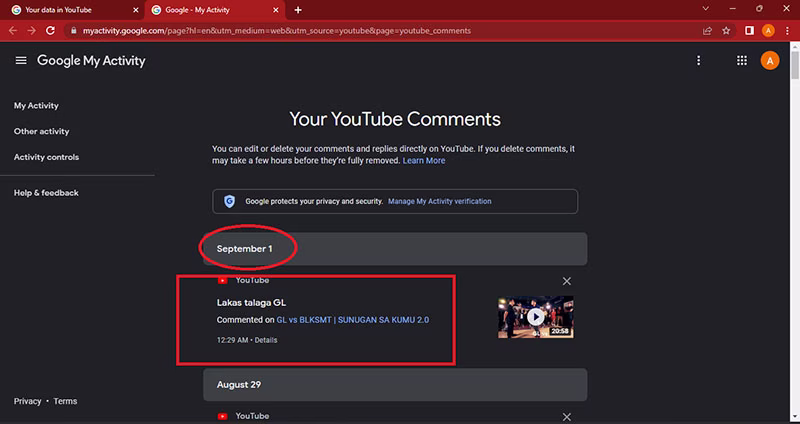
Task: Open the Chrome profile avatar in toolbar
Action: (768, 31)
